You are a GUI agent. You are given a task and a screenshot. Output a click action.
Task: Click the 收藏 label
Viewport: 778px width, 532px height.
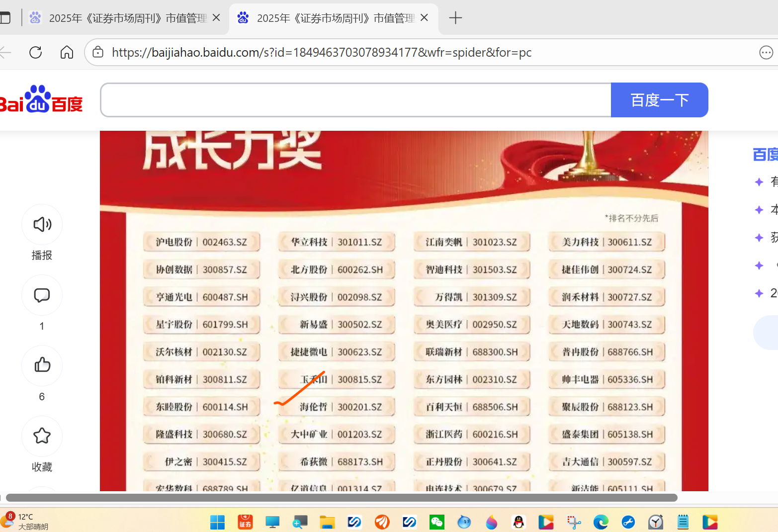click(x=42, y=467)
